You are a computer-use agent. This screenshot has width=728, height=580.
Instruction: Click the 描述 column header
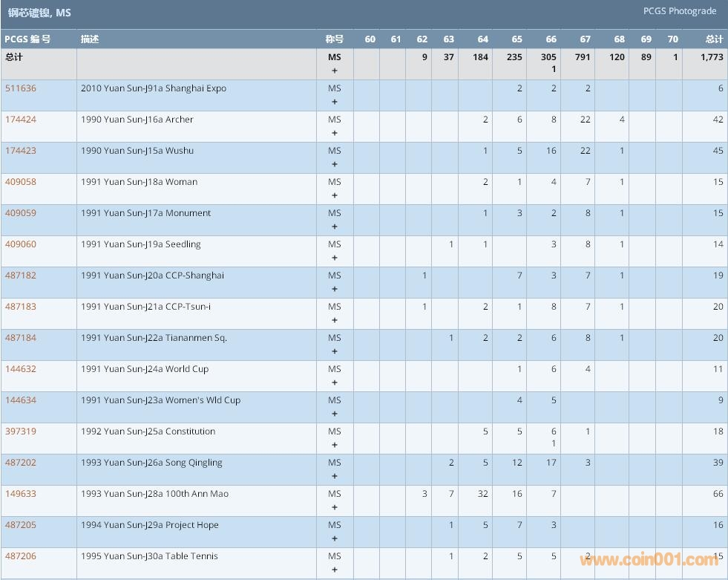90,39
